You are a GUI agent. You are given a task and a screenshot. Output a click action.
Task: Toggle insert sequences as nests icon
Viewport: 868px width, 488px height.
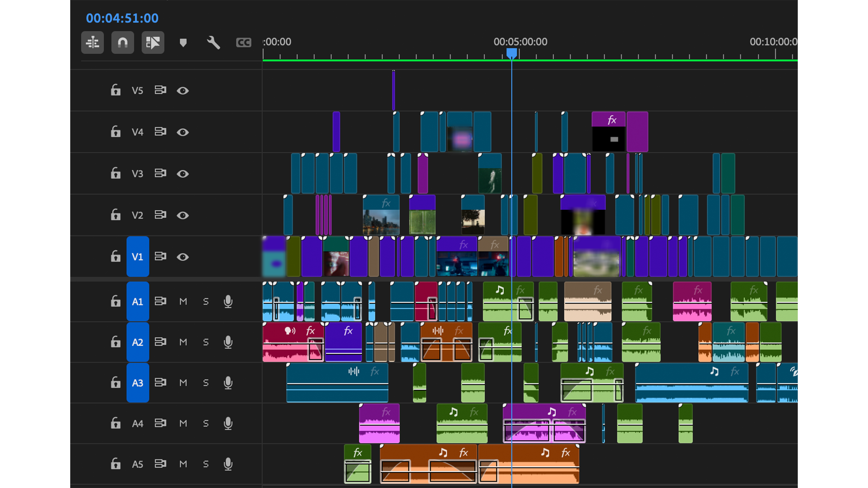tap(92, 43)
